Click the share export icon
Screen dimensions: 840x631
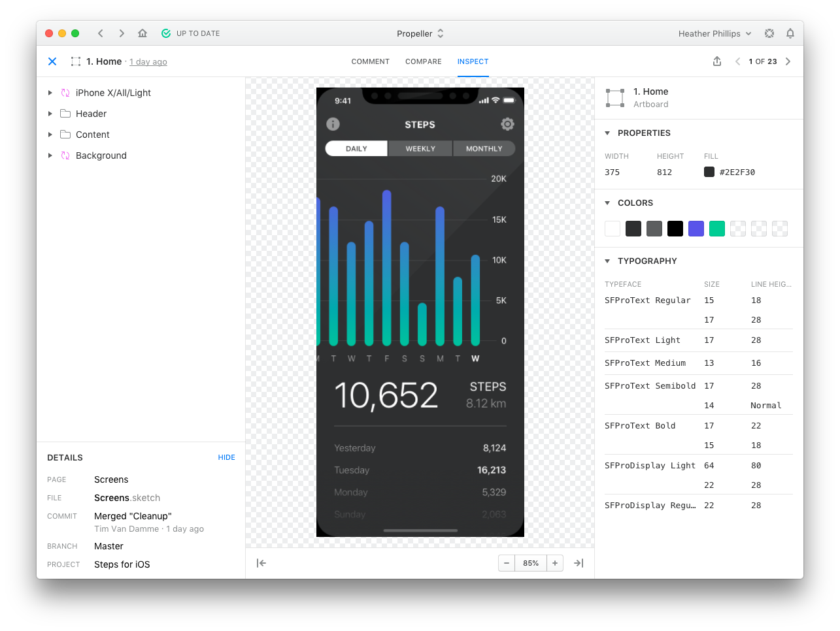(717, 61)
